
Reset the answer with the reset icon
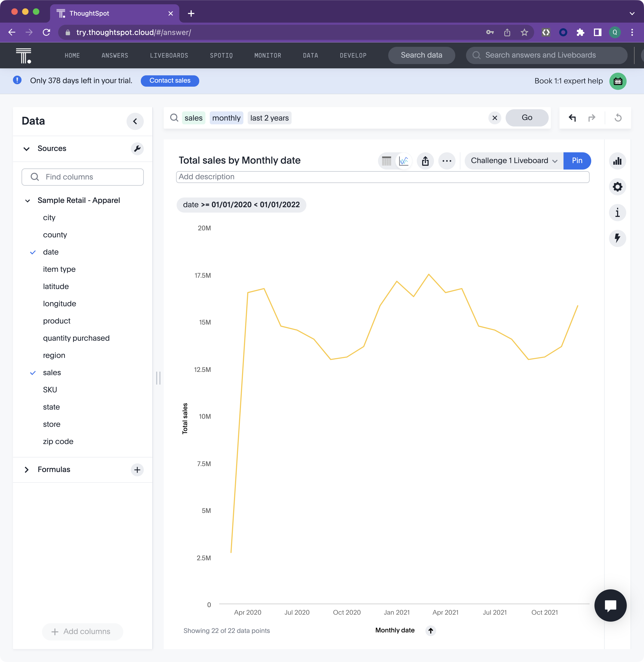(x=618, y=118)
